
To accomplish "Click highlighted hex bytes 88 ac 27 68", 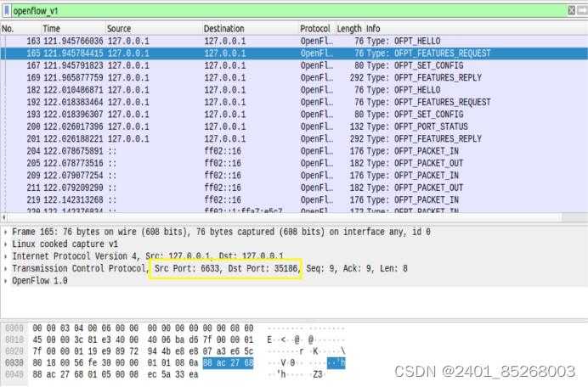I will 228,363.
